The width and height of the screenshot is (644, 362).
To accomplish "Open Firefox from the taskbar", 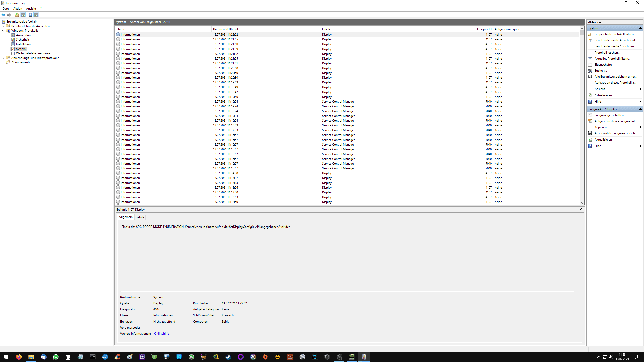I will click(x=19, y=357).
